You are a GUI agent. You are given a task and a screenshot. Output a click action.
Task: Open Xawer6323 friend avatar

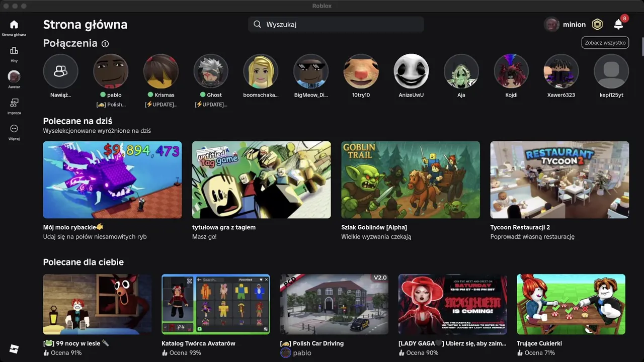point(561,71)
